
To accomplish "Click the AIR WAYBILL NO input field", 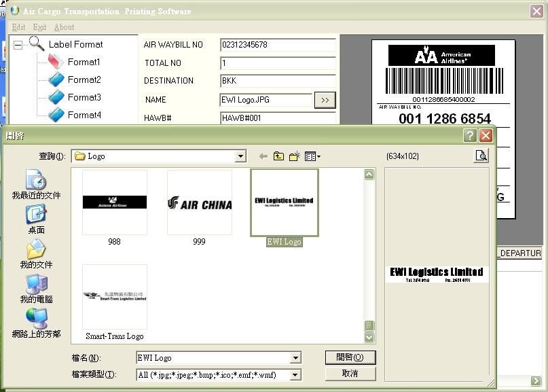I will pyautogui.click(x=278, y=45).
